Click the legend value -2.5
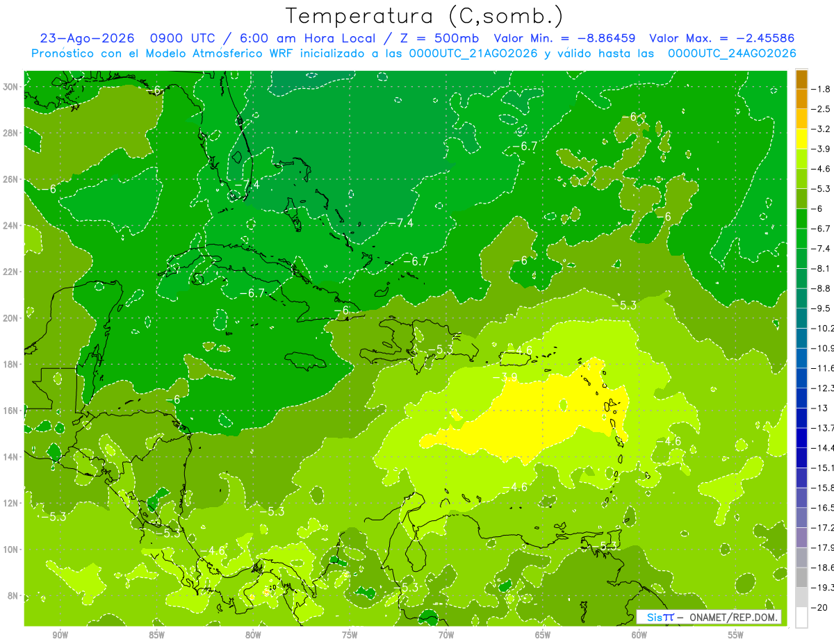The image size is (834, 644). click(821, 109)
